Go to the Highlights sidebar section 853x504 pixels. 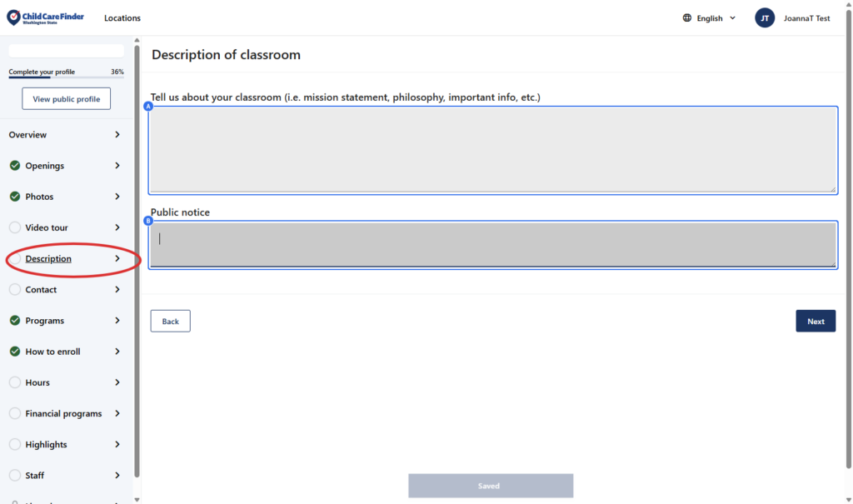point(46,445)
